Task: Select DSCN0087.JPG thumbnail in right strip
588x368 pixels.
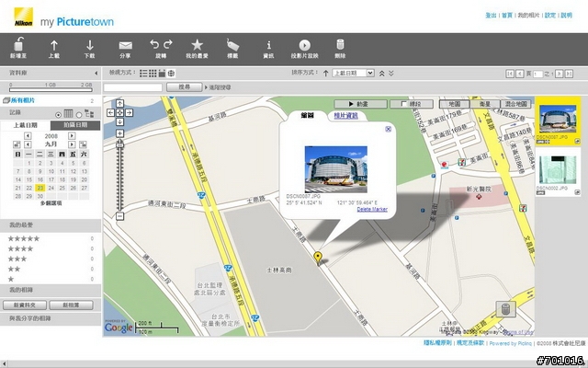Action: 558,121
